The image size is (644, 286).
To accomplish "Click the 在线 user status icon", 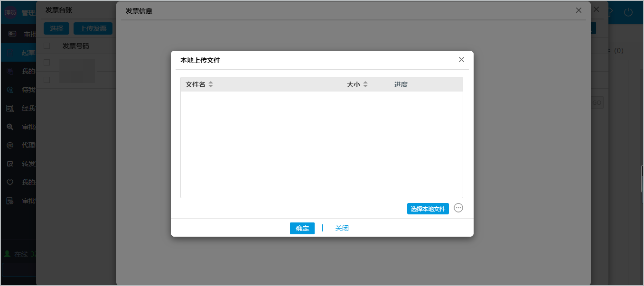I will [x=7, y=254].
